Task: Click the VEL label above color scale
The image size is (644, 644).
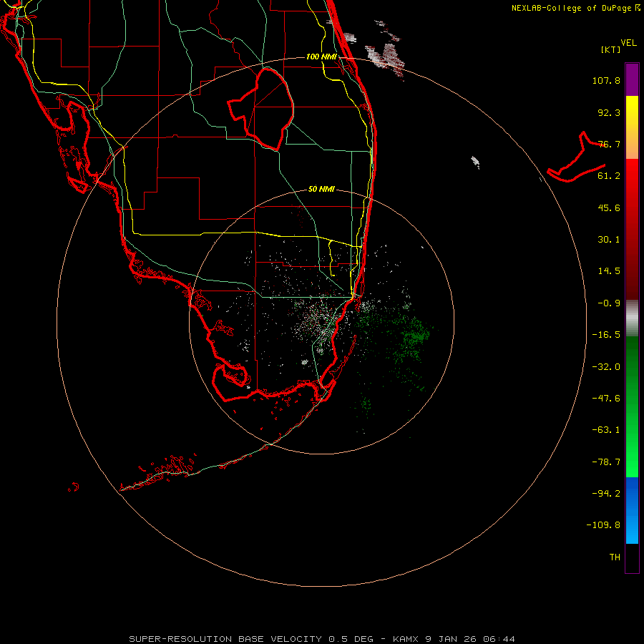Action: point(628,43)
